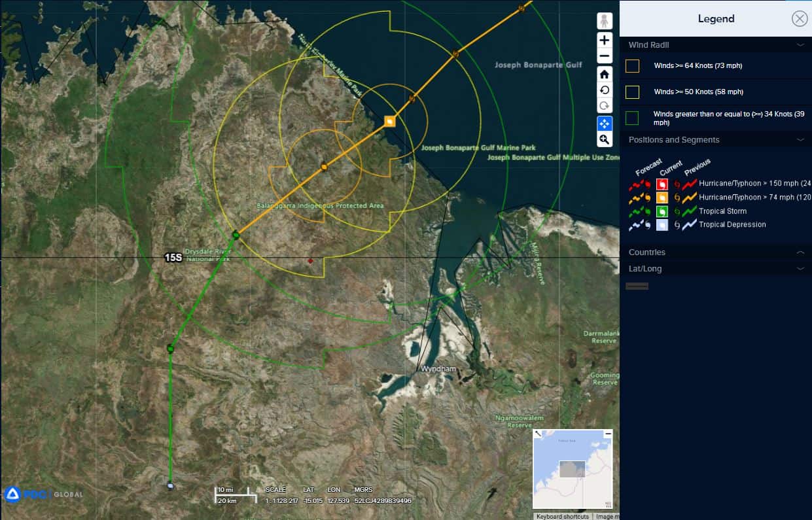Click the overview map thumbnail

coord(573,470)
